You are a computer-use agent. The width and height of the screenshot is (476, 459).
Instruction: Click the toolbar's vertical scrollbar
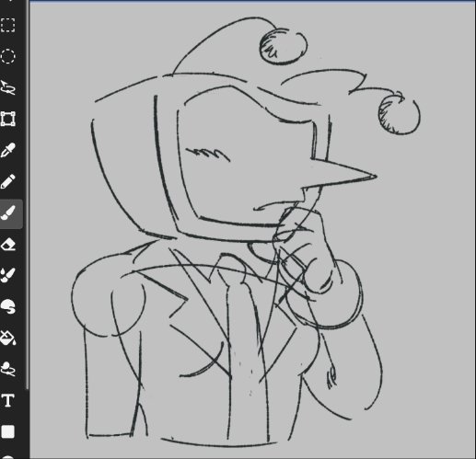(28, 195)
